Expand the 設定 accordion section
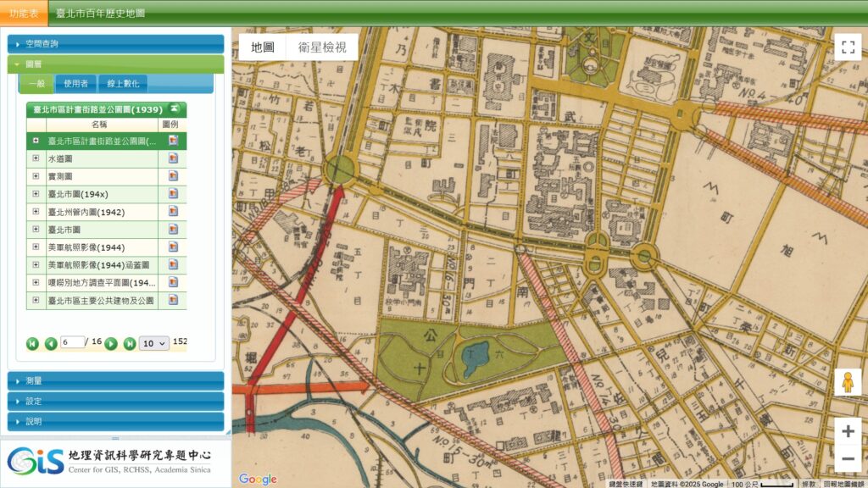This screenshot has height=488, width=868. click(x=115, y=401)
